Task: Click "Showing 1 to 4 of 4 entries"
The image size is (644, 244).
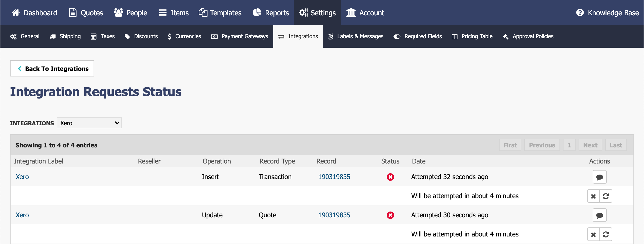Action: (x=56, y=145)
